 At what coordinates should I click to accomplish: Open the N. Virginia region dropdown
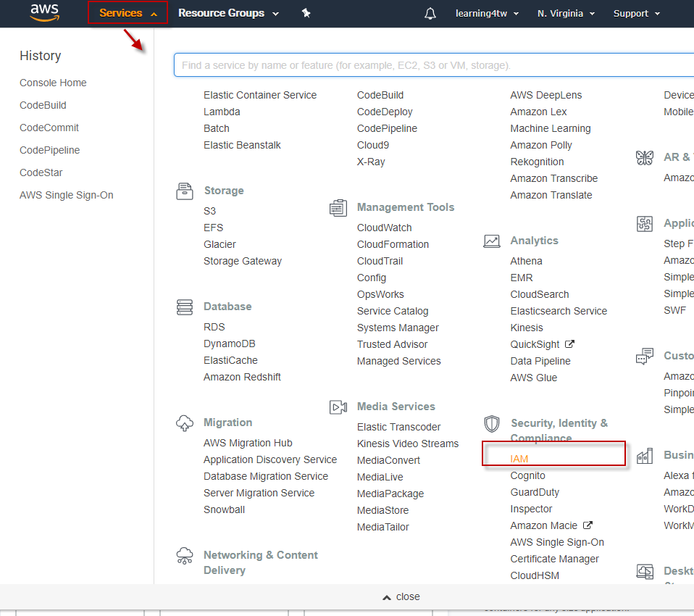pos(566,14)
